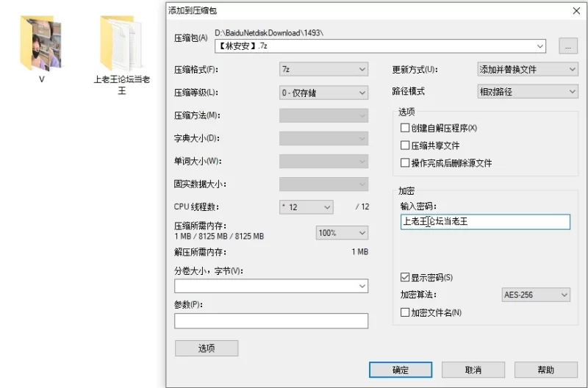Image resolution: width=588 pixels, height=388 pixels.
Task: Expand the 加密算法 AES-256 dropdown
Action: [536, 295]
